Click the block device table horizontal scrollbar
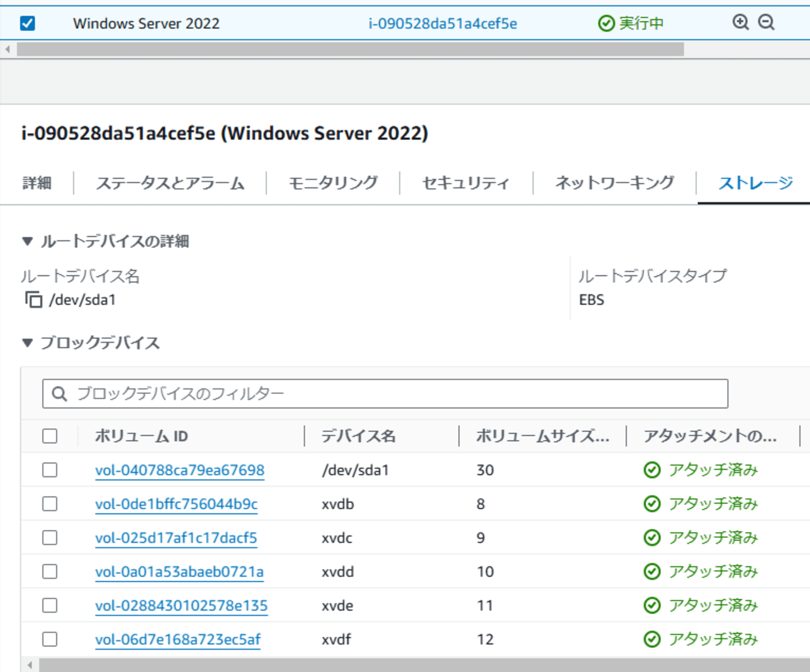 tap(424, 665)
